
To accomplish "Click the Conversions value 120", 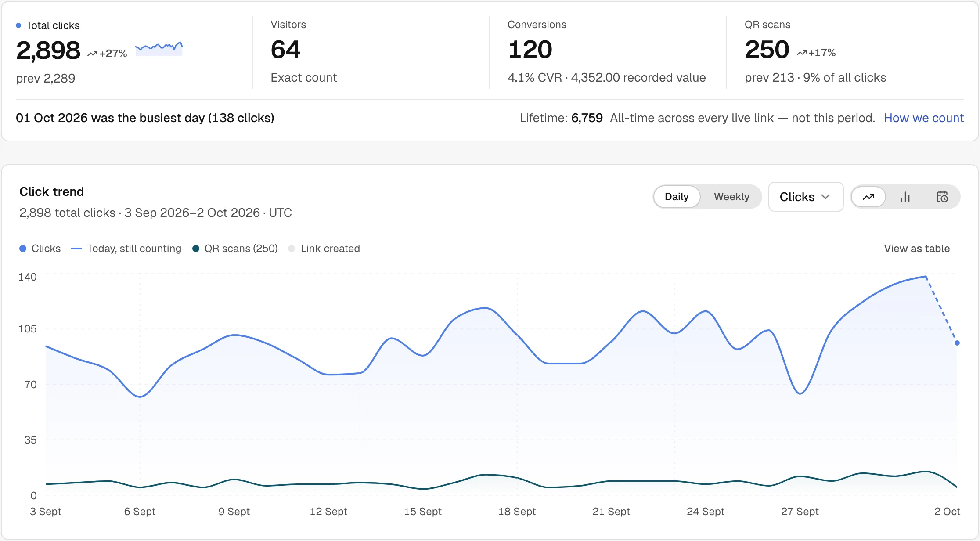I will click(x=530, y=49).
